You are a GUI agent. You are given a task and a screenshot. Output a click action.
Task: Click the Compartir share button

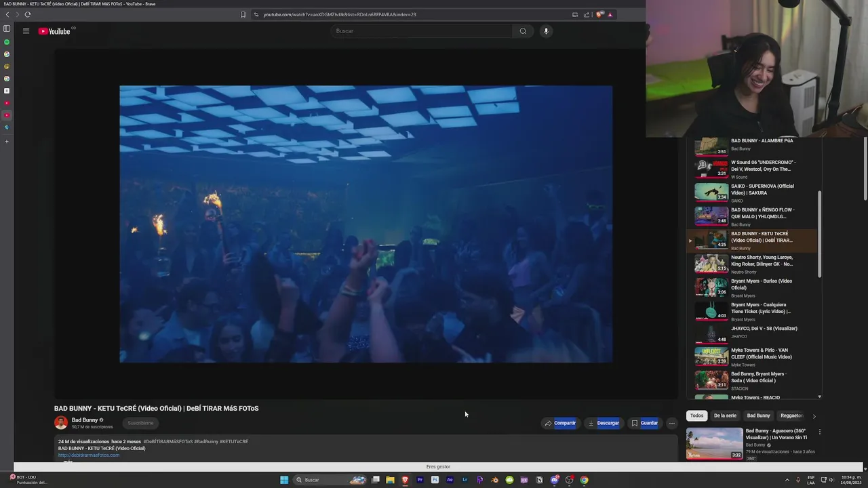(x=559, y=423)
